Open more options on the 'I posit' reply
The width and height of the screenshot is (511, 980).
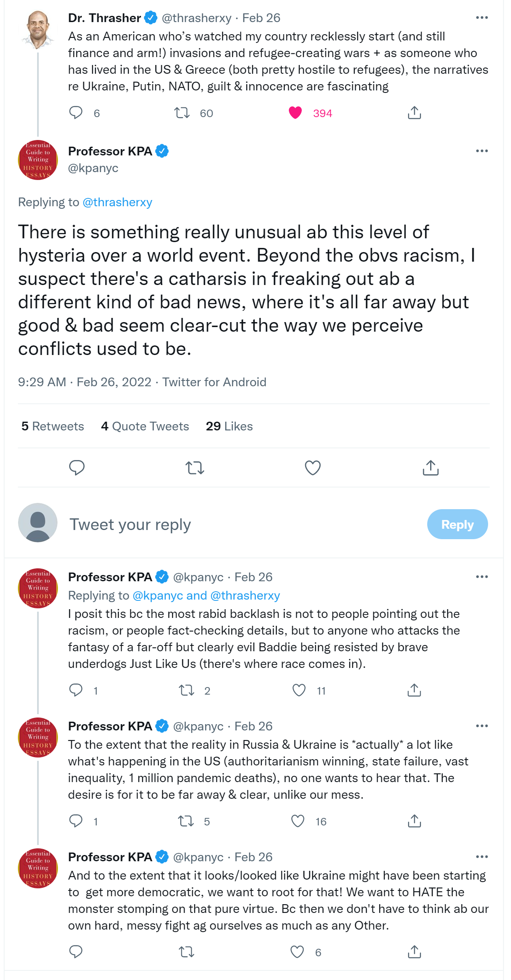pyautogui.click(x=482, y=577)
